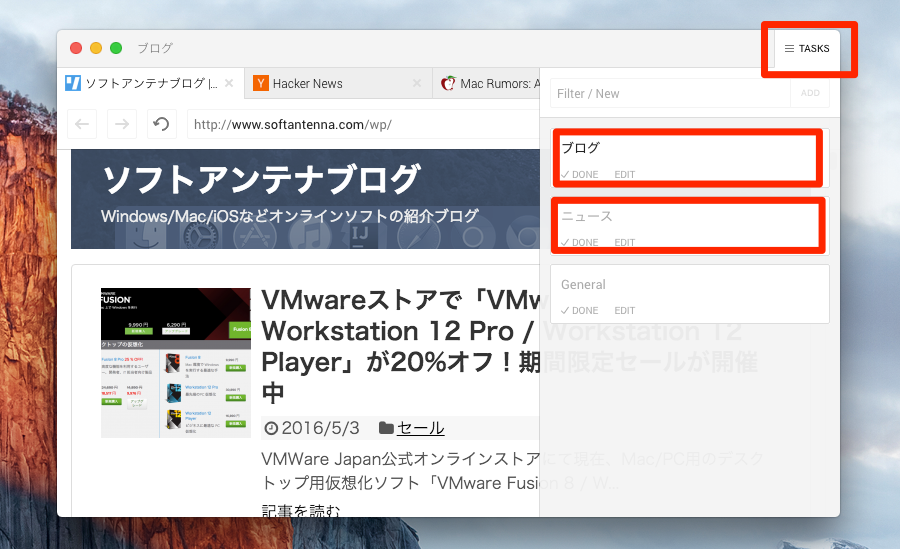Click the Mac Rumors apple favicon
Viewport: 900px width, 549px height.
448,83
